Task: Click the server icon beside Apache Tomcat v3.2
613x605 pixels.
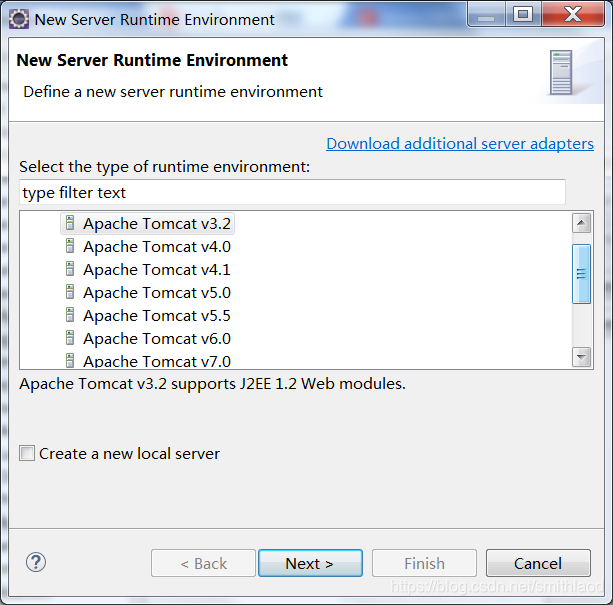Action: click(x=70, y=223)
